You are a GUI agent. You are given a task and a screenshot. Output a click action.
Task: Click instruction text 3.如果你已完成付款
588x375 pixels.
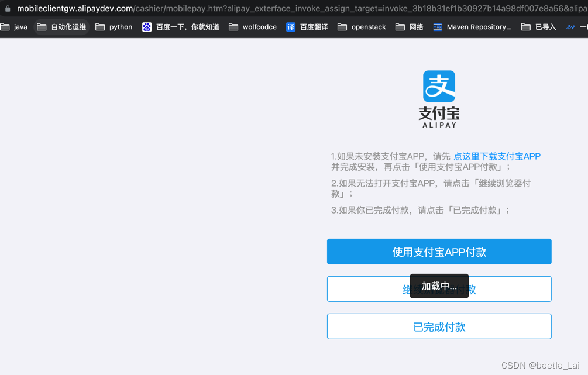420,211
